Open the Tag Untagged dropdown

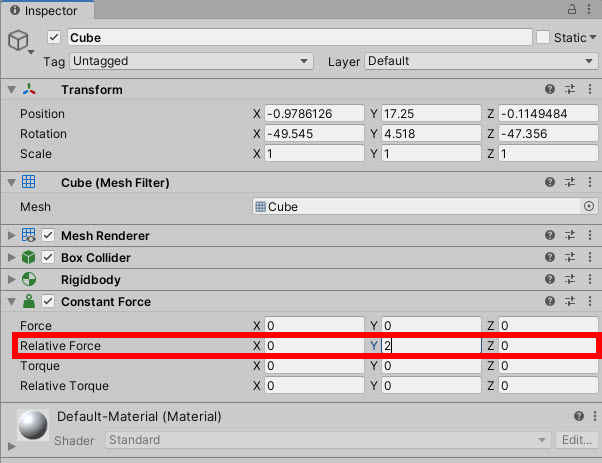click(191, 61)
